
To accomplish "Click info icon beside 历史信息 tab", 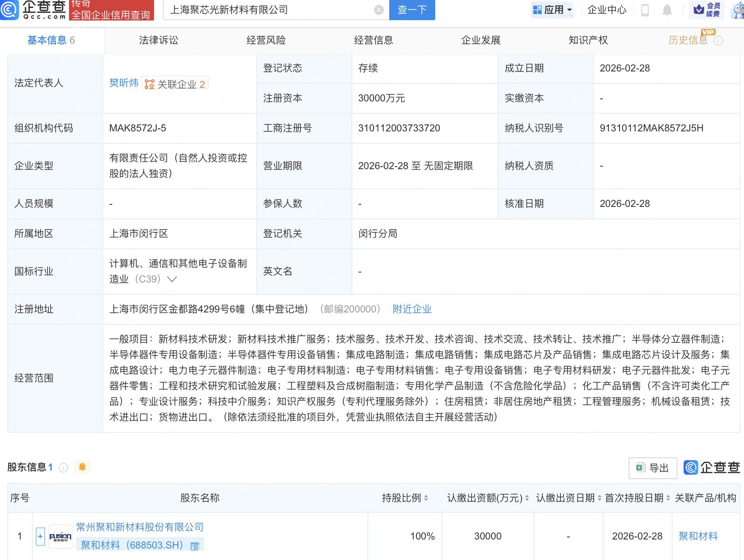I will click(718, 41).
